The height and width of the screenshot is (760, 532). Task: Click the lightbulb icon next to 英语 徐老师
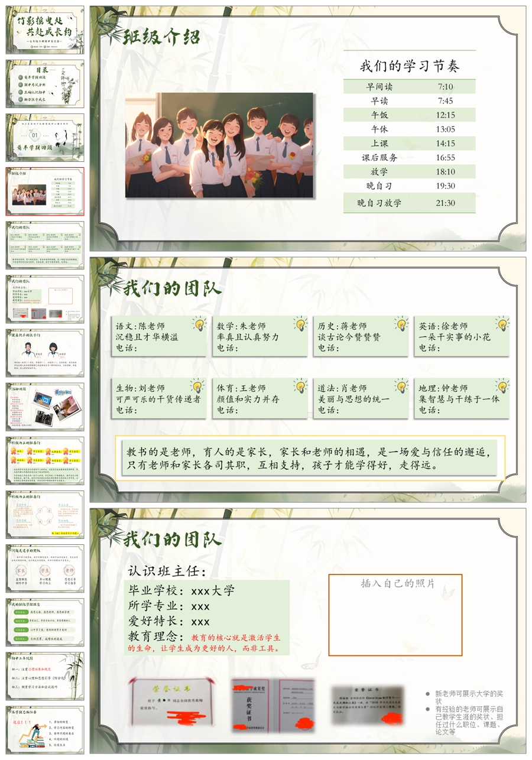[502, 324]
